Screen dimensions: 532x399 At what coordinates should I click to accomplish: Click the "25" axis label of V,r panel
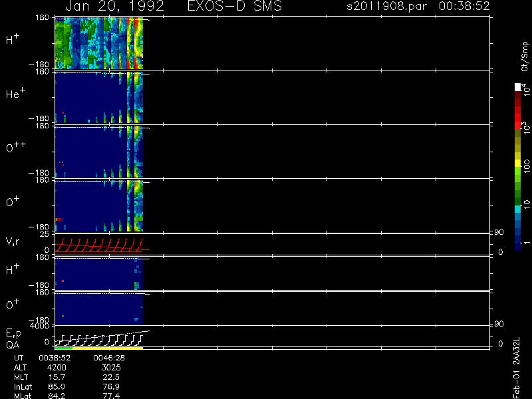[x=45, y=235]
